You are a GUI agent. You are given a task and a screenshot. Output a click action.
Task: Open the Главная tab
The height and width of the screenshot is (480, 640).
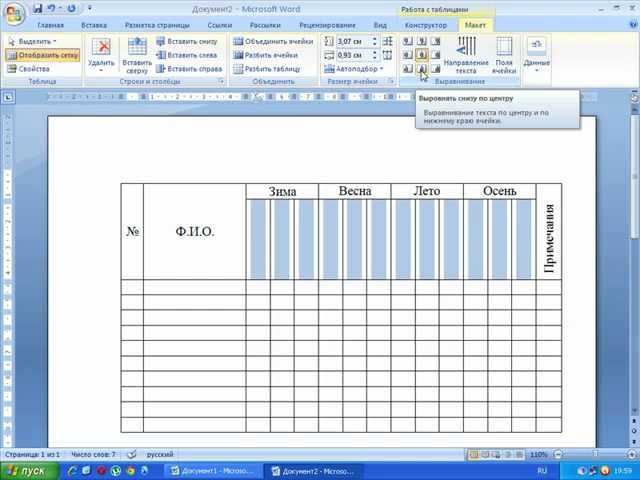click(50, 25)
